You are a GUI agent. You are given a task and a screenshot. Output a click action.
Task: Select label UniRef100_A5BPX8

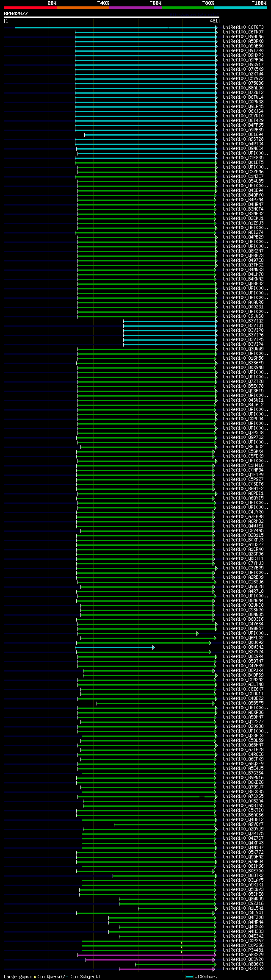(x=243, y=42)
